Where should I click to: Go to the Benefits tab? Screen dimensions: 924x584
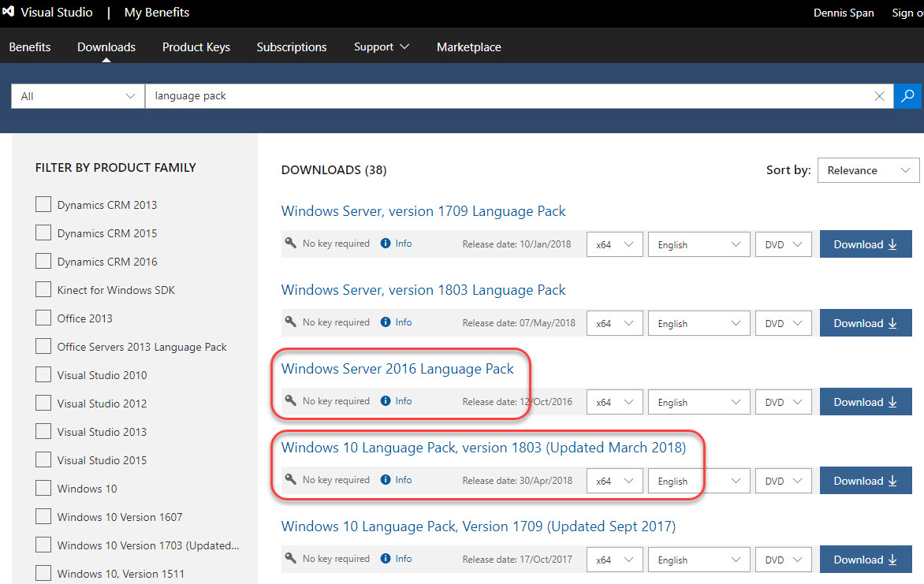(x=29, y=47)
